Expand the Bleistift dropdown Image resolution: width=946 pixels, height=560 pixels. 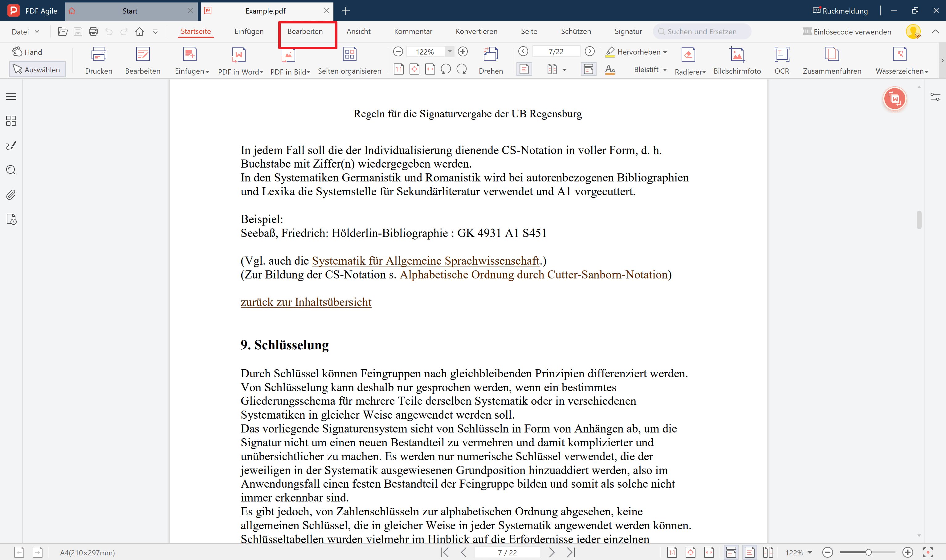(665, 70)
